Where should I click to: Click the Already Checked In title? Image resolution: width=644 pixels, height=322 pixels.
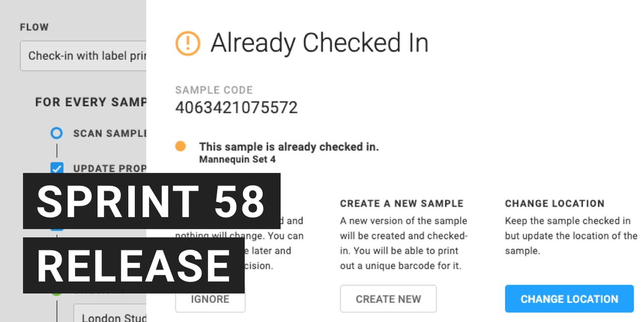pyautogui.click(x=319, y=43)
